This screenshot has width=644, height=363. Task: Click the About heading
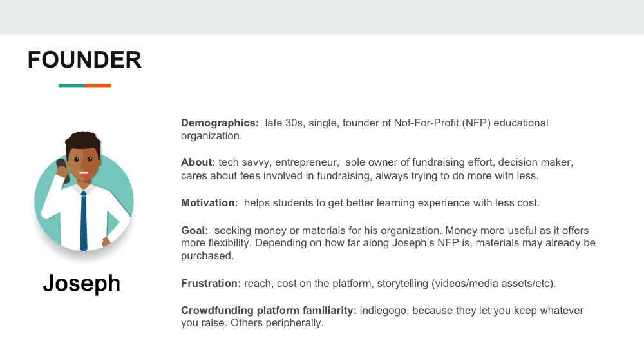pos(198,162)
